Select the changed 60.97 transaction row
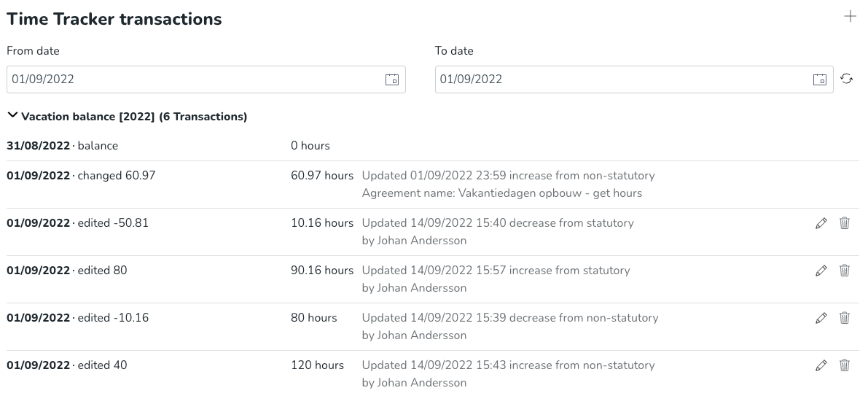This screenshot has height=396, width=868. point(433,185)
